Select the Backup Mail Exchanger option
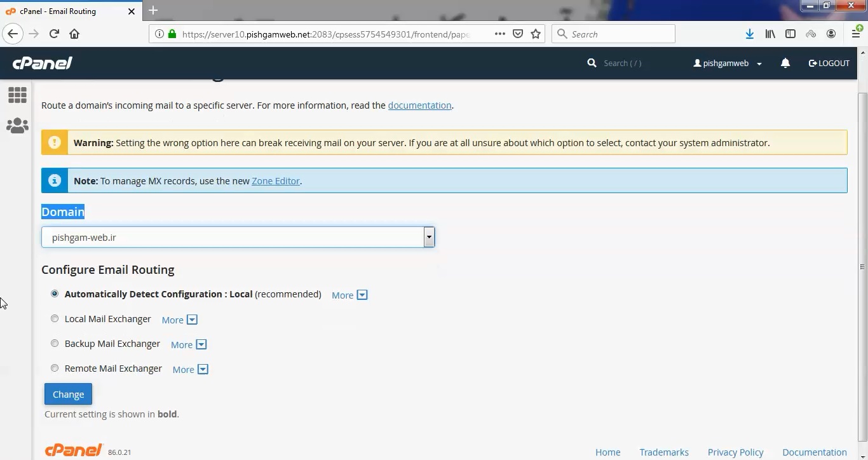Image resolution: width=868 pixels, height=460 pixels. pyautogui.click(x=55, y=343)
